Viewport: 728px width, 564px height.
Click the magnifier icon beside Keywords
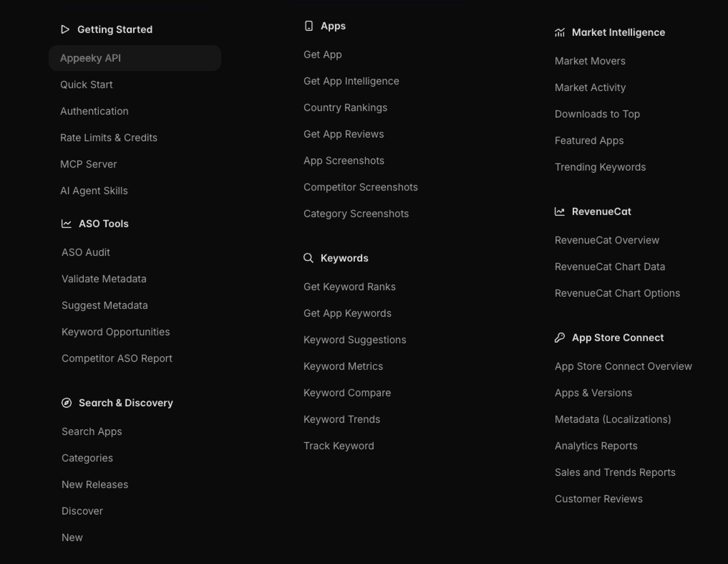point(308,258)
